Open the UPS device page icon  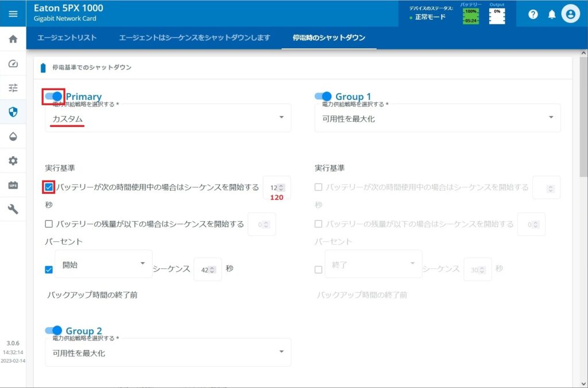click(13, 185)
